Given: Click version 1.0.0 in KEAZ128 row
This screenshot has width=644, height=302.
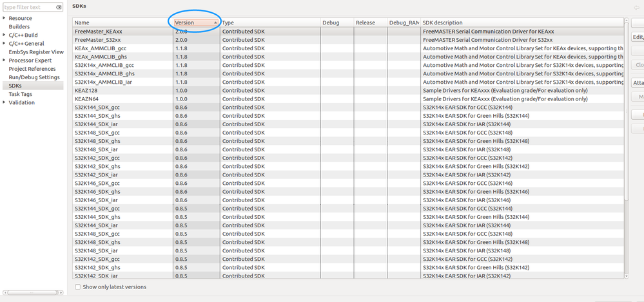Looking at the screenshot, I should (181, 90).
